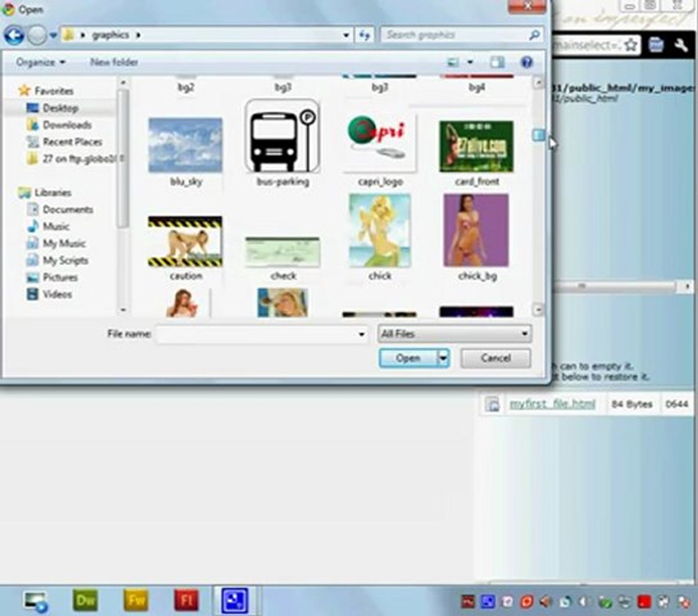Viewport: 698px width, 616px height.
Task: Click the File name input box
Action: (255, 334)
